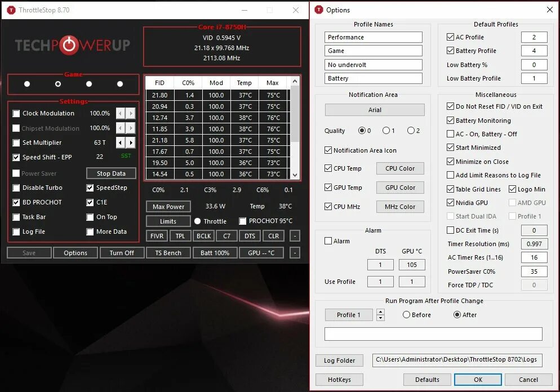Click the minus button next to CLR

tap(295, 236)
